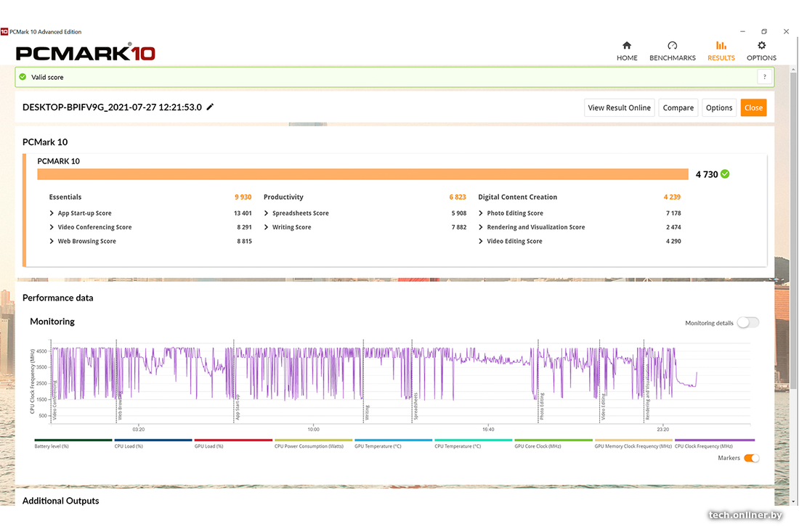
Task: Click the Spreadsheets chart marker
Action: tap(415, 406)
